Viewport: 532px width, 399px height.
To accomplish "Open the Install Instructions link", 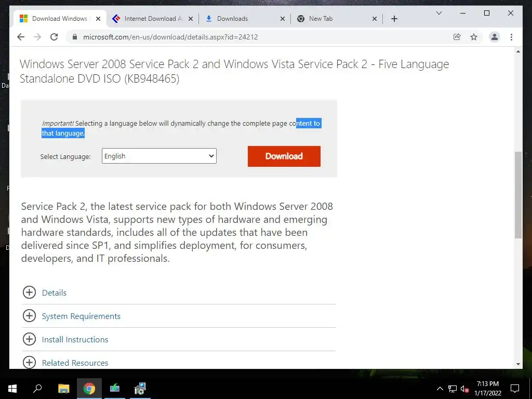I will coord(75,339).
